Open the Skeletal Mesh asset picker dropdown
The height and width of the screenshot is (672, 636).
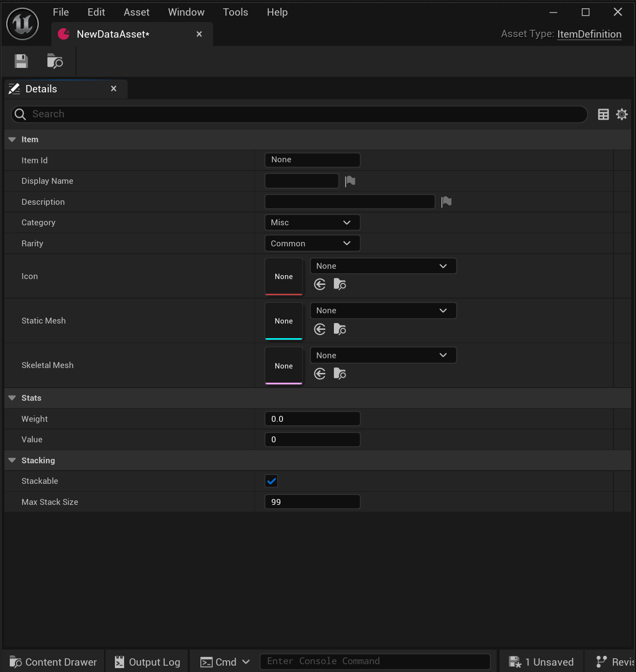click(x=383, y=355)
